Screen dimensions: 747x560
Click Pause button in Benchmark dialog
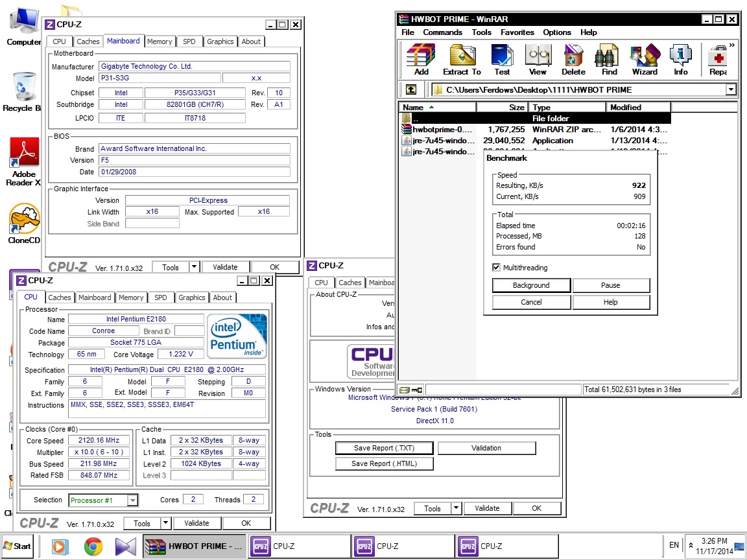(611, 285)
